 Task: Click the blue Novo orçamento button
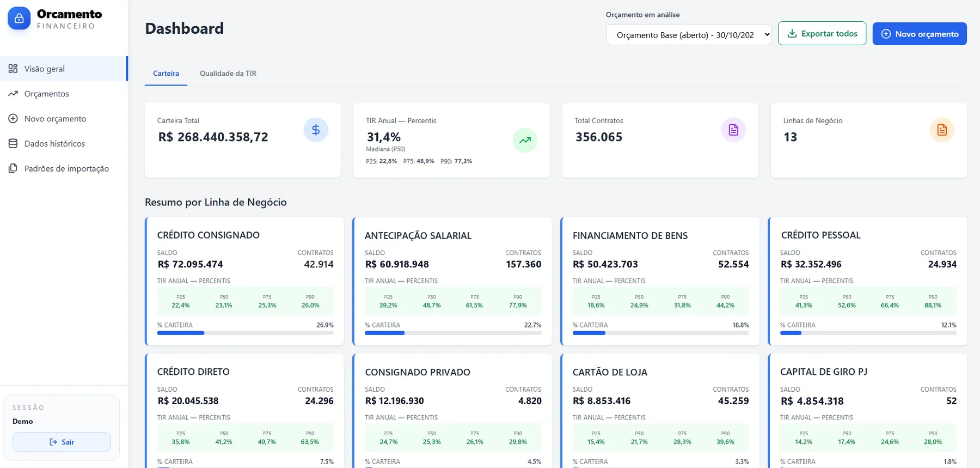click(x=920, y=34)
